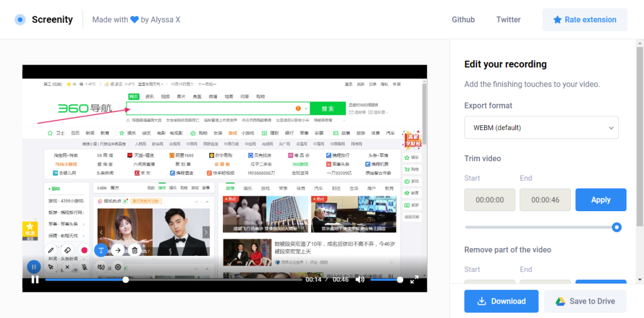Image resolution: width=644 pixels, height=318 pixels.
Task: Download the recording
Action: point(501,301)
